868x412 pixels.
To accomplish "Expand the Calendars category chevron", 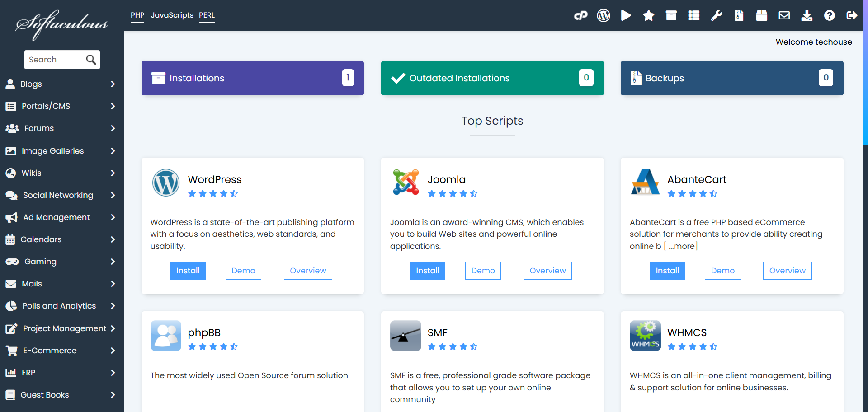I will point(113,239).
